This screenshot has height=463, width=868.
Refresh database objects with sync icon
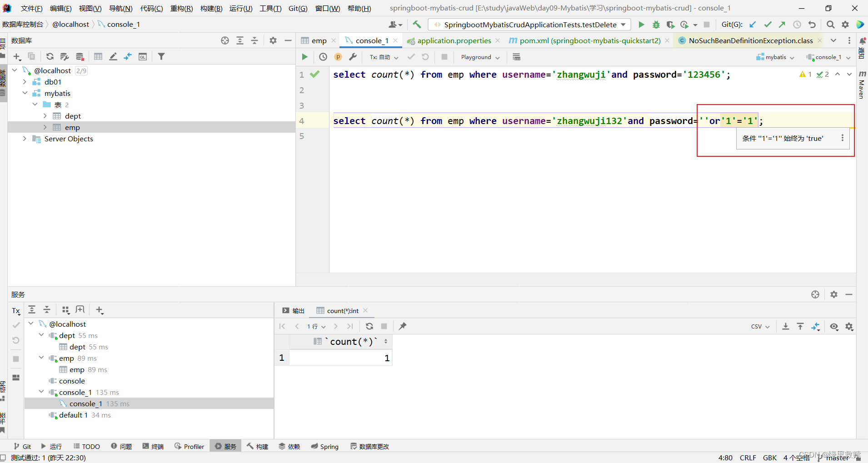pyautogui.click(x=50, y=56)
